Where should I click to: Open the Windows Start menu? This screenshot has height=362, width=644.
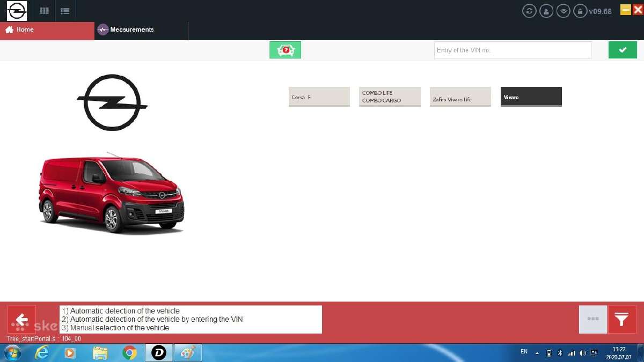point(12,353)
